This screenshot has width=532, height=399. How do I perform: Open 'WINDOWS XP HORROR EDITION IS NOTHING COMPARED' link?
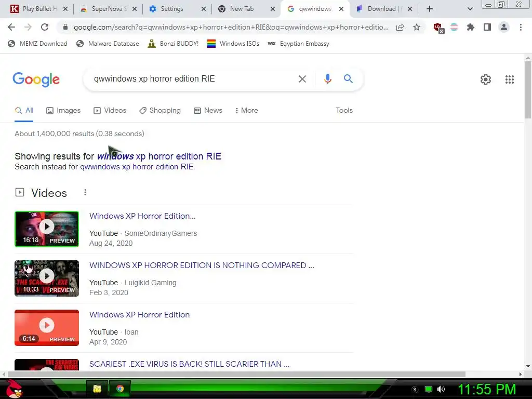[202, 265]
